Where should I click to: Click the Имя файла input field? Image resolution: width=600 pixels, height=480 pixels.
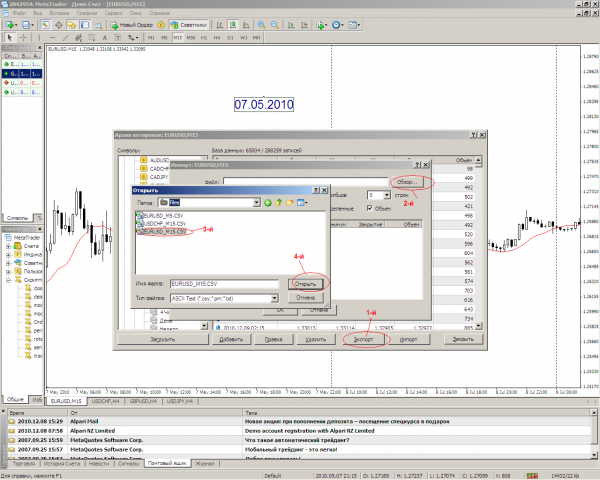(x=224, y=284)
